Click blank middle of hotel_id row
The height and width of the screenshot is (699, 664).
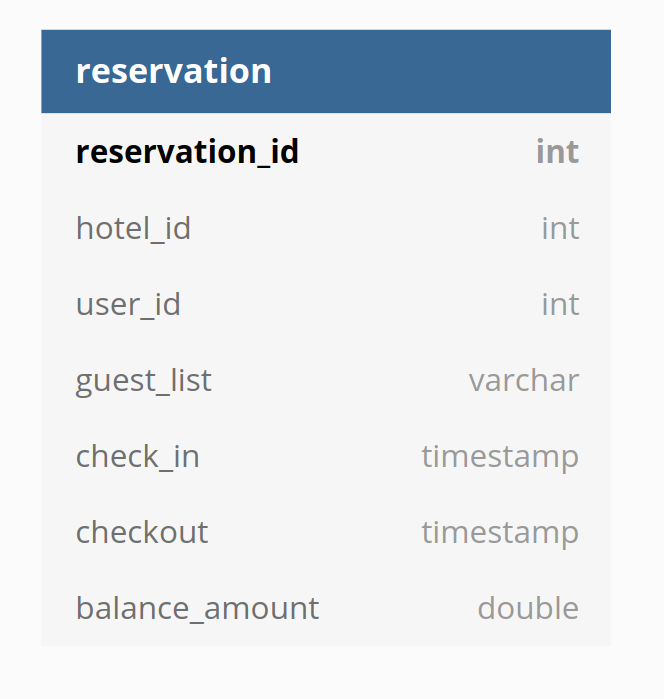tap(366, 228)
